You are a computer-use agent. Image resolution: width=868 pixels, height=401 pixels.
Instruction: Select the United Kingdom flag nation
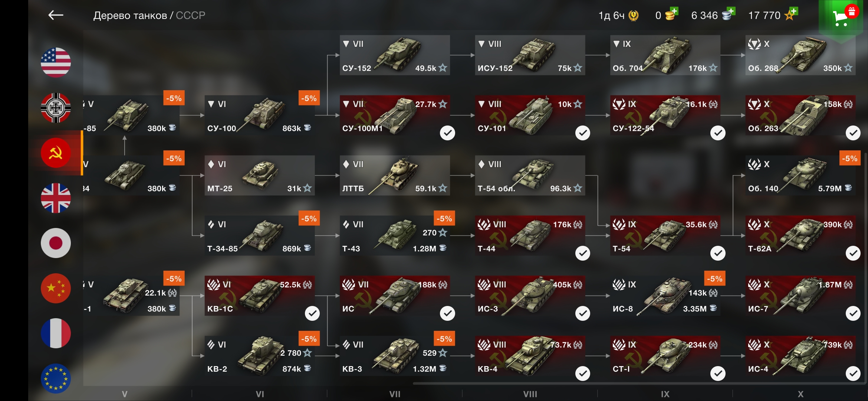pos(56,198)
